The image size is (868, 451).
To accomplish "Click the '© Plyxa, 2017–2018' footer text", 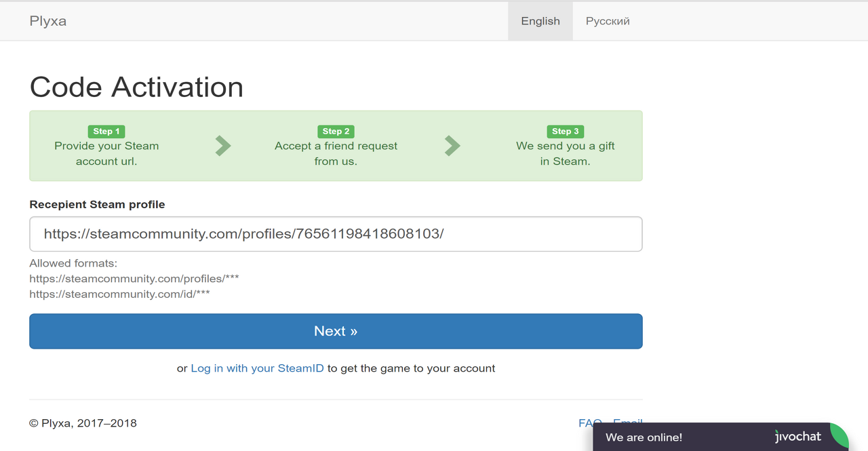I will [83, 423].
